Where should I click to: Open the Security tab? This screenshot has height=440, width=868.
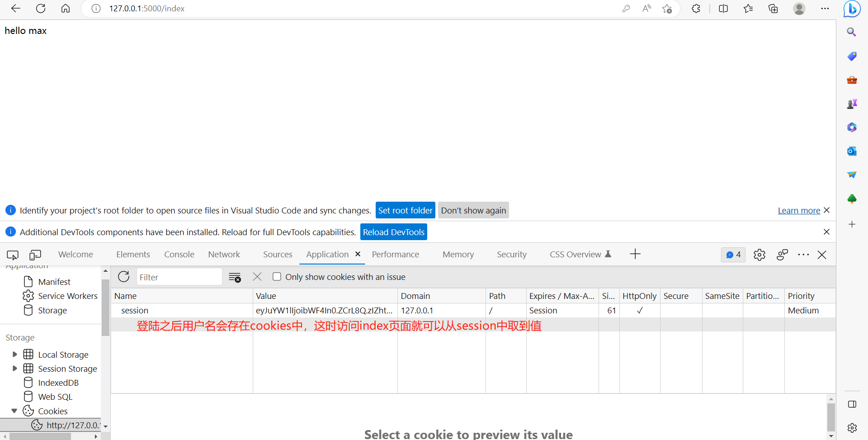pyautogui.click(x=512, y=255)
